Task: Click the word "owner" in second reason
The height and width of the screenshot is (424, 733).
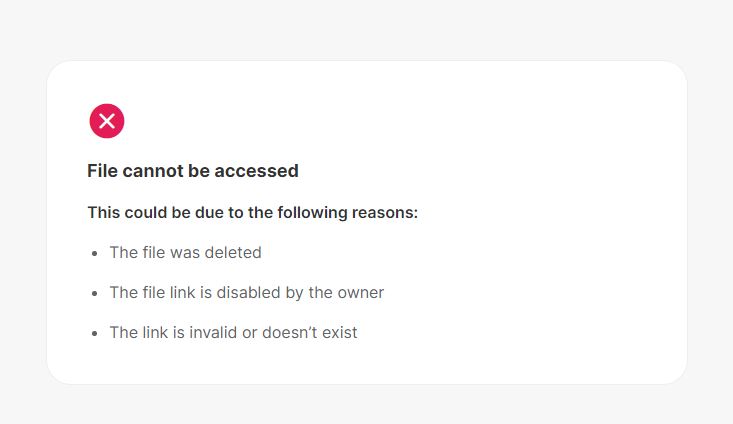Action: point(360,293)
